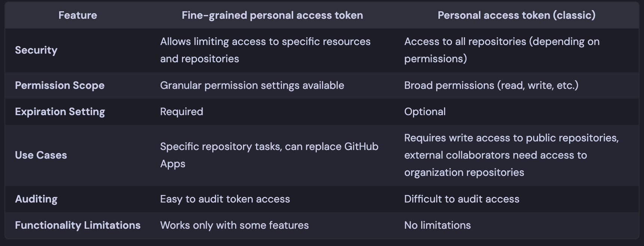Click 'Easy to audit token access' cell
The height and width of the screenshot is (246, 644).
pyautogui.click(x=225, y=199)
